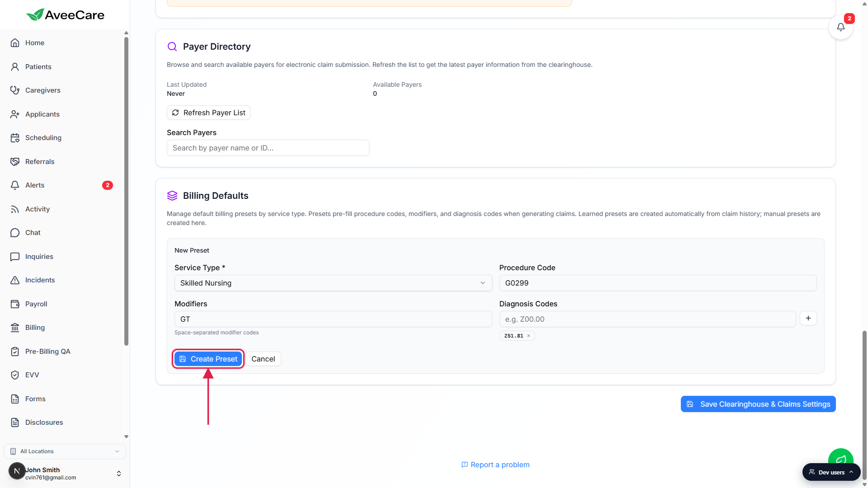Open notifications bell at top right

coord(840,27)
